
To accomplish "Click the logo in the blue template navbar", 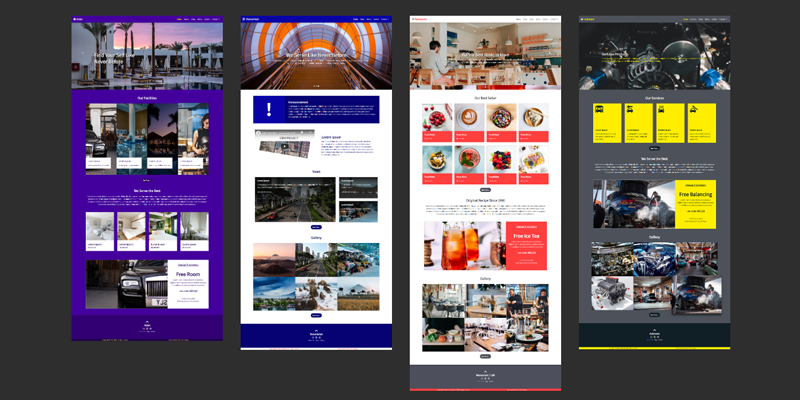I will (251, 19).
